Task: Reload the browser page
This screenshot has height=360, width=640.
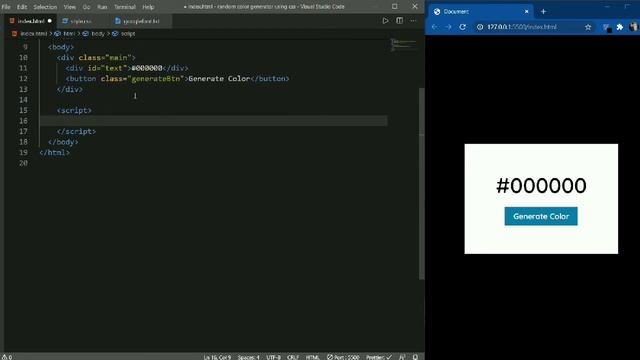Action: pos(462,27)
